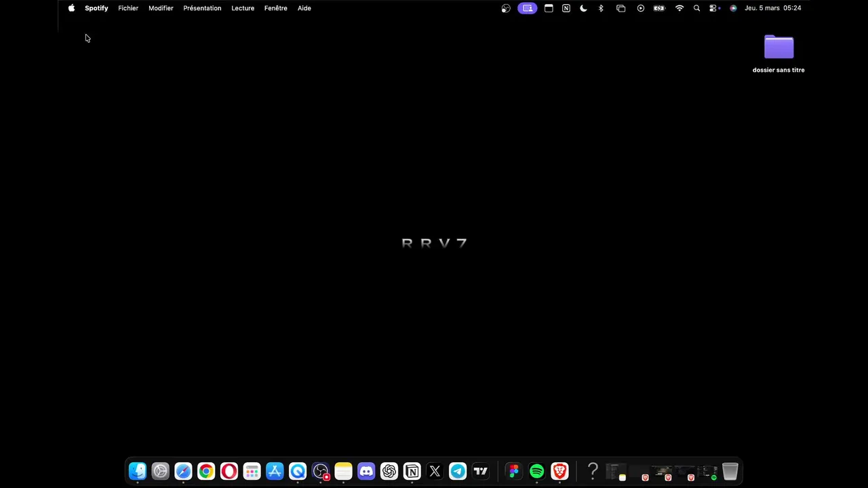Toggle Focus moon icon in menu bar
Image resolution: width=868 pixels, height=488 pixels.
click(x=583, y=8)
